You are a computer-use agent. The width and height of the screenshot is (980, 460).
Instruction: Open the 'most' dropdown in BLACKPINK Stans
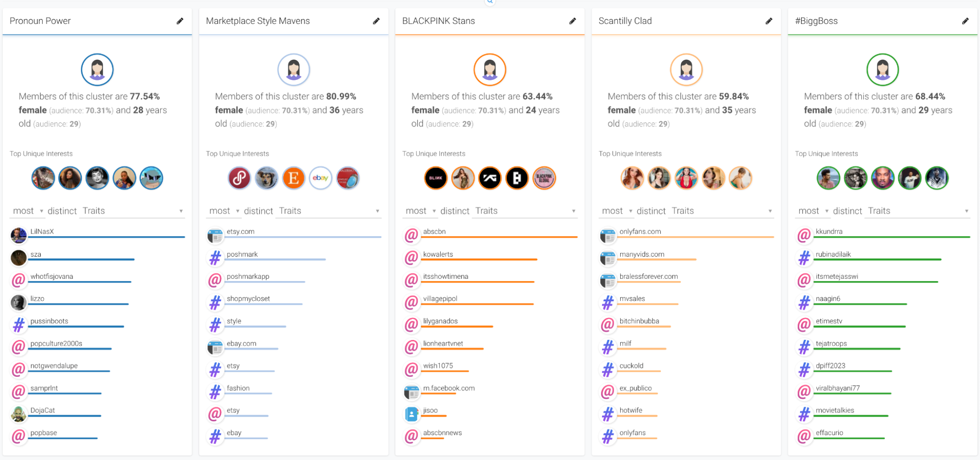[420, 211]
